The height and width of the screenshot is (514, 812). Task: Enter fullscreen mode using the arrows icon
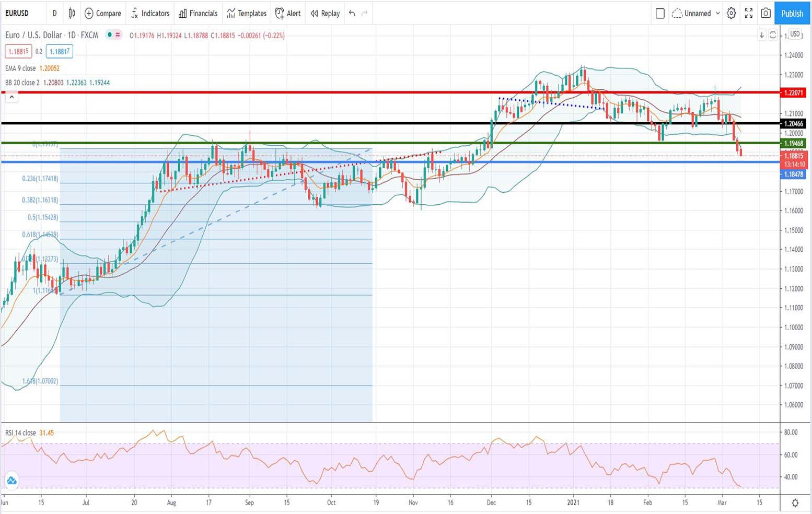(748, 13)
